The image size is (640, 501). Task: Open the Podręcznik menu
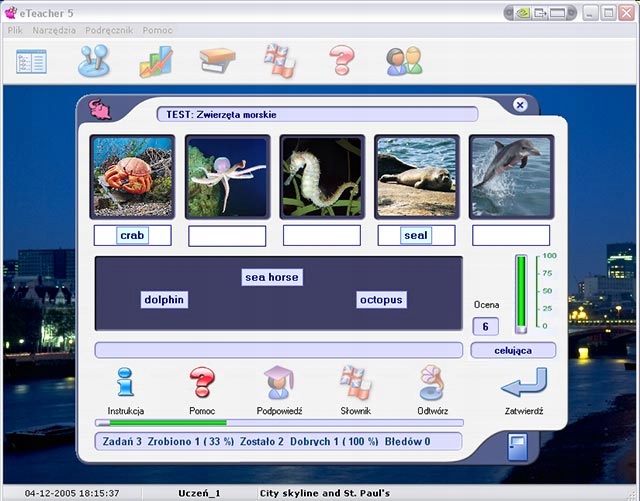tap(109, 30)
